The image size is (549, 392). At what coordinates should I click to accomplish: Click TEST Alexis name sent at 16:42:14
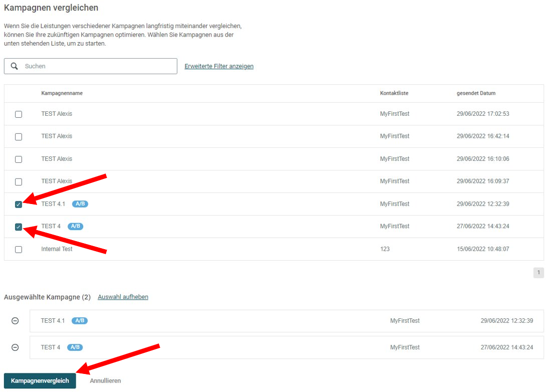coord(57,136)
